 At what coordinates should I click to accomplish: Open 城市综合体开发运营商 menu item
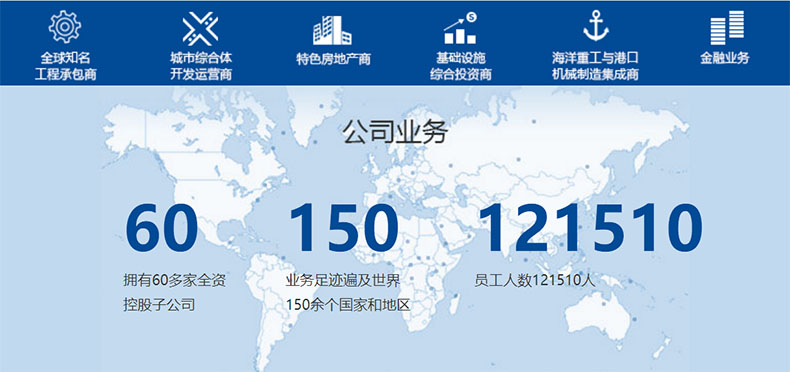point(201,66)
